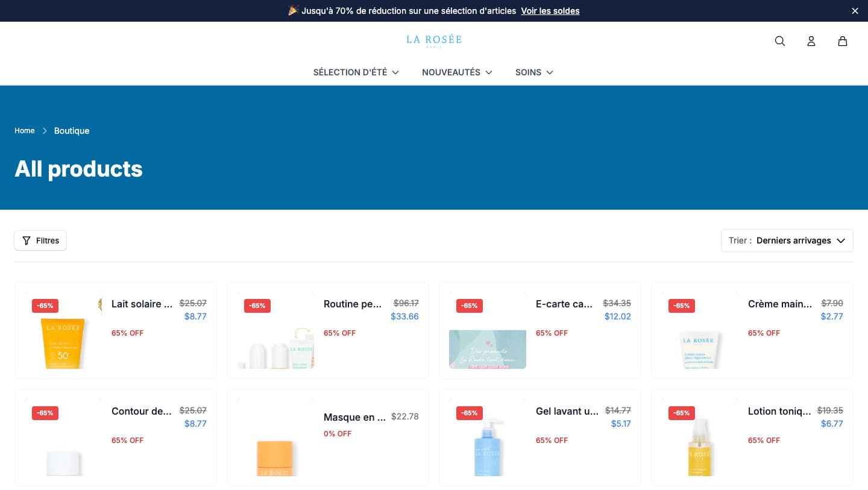Click the $12.02 sale price
Screen dimensions: 868x490
pos(618,316)
